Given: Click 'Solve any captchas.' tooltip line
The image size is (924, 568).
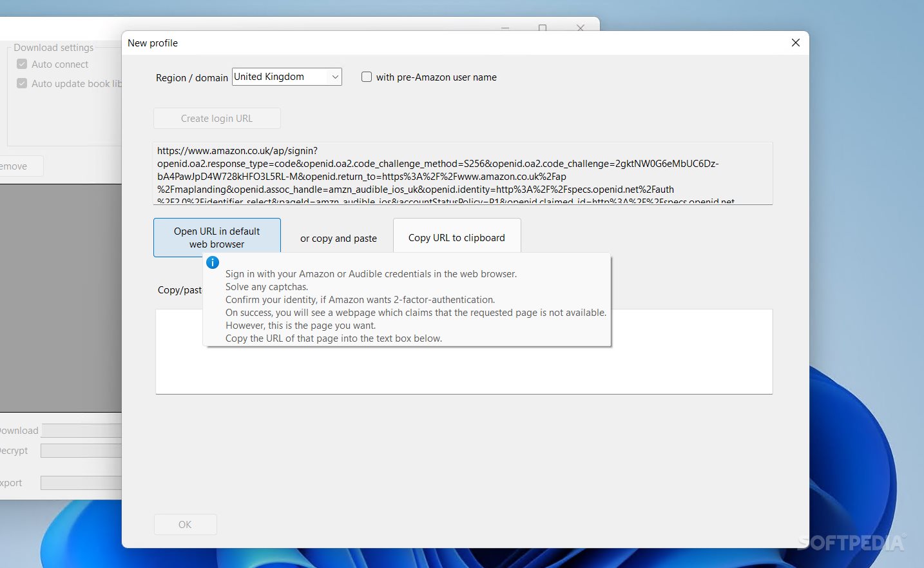Looking at the screenshot, I should click(x=267, y=287).
